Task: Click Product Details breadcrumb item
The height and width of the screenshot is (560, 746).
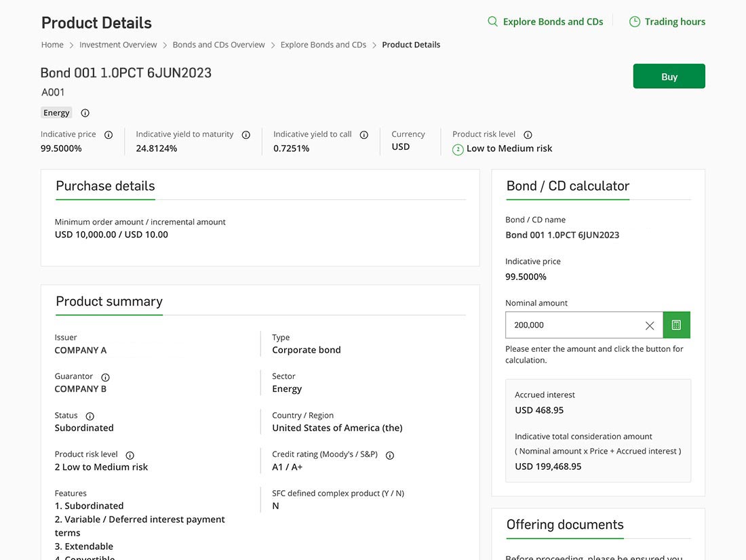Action: tap(411, 45)
